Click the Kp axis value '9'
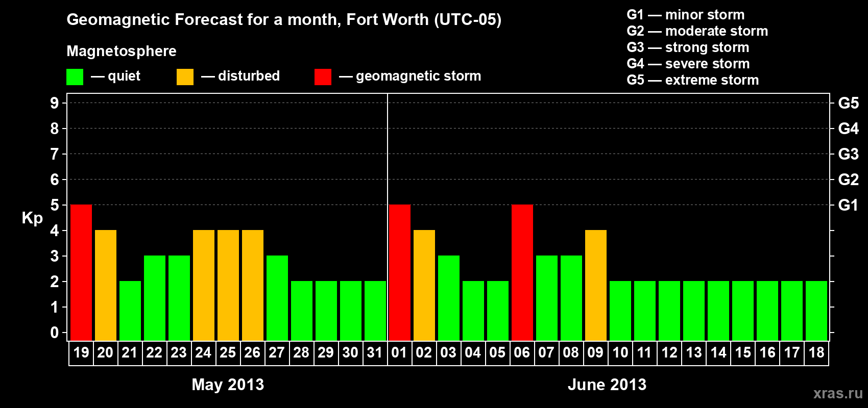 click(x=55, y=103)
